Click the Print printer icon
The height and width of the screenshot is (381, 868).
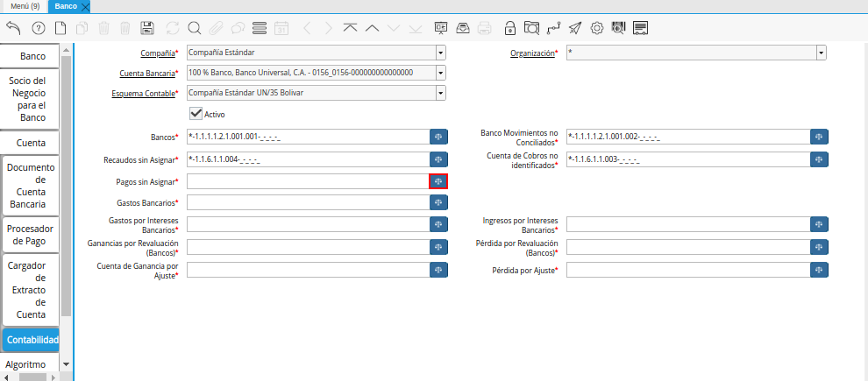[x=484, y=28]
